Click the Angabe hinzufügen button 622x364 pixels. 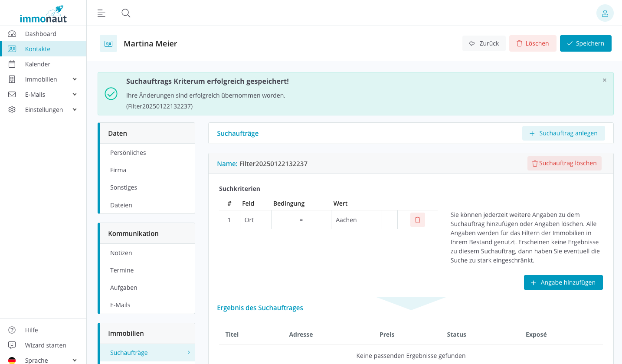coord(563,282)
